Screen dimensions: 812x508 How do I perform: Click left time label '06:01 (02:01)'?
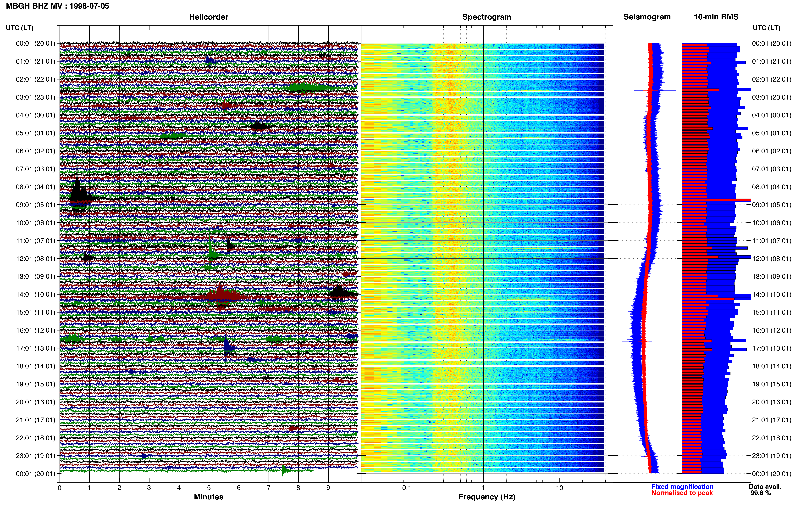click(35, 151)
